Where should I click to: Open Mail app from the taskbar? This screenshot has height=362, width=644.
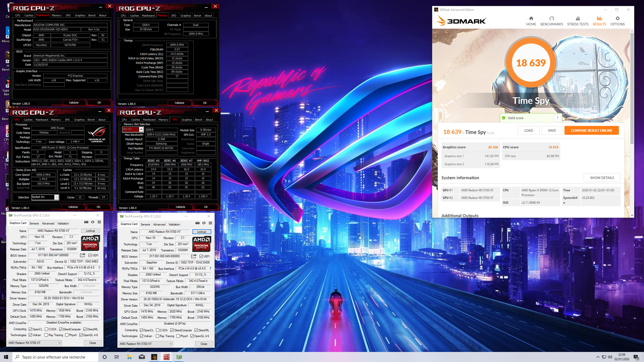pos(142,357)
